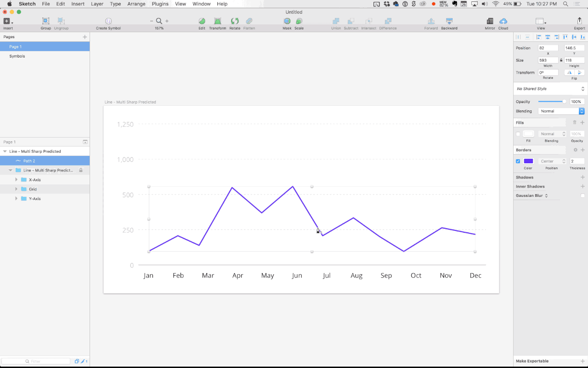Click the purple border color swatch
This screenshot has height=368, width=588.
click(528, 161)
